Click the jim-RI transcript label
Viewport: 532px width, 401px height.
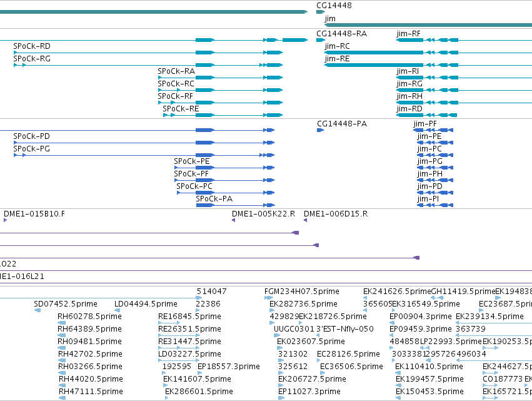pyautogui.click(x=408, y=71)
